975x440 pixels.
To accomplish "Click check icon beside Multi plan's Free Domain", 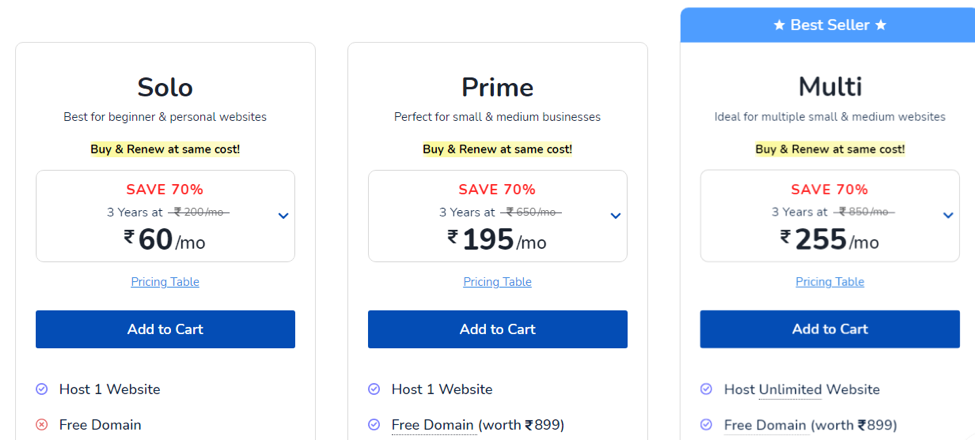I will 706,425.
